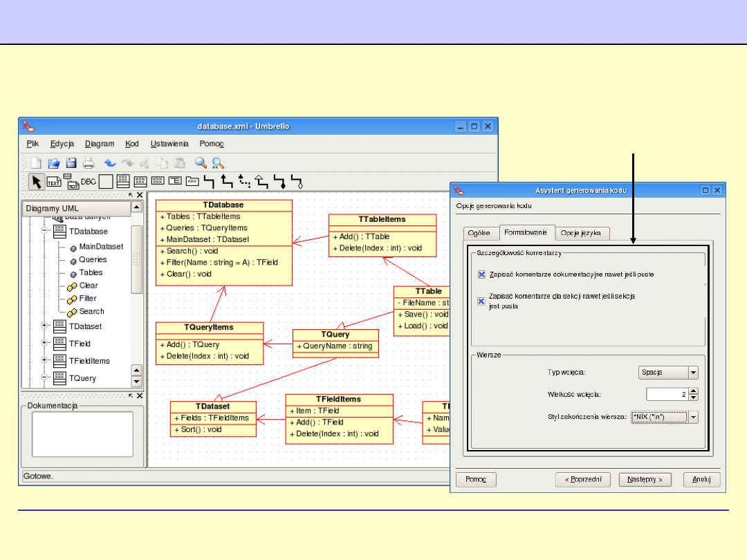Select the arrow pointer tool
This screenshot has height=560, width=747.
click(36, 182)
